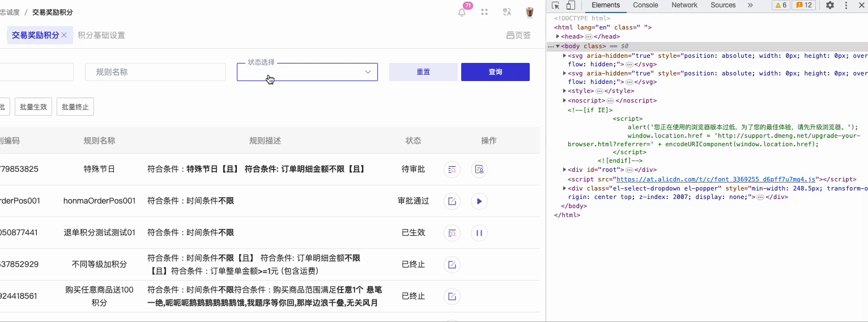This screenshot has height=322, width=868.
Task: Click the language translate icon
Action: 507,12
